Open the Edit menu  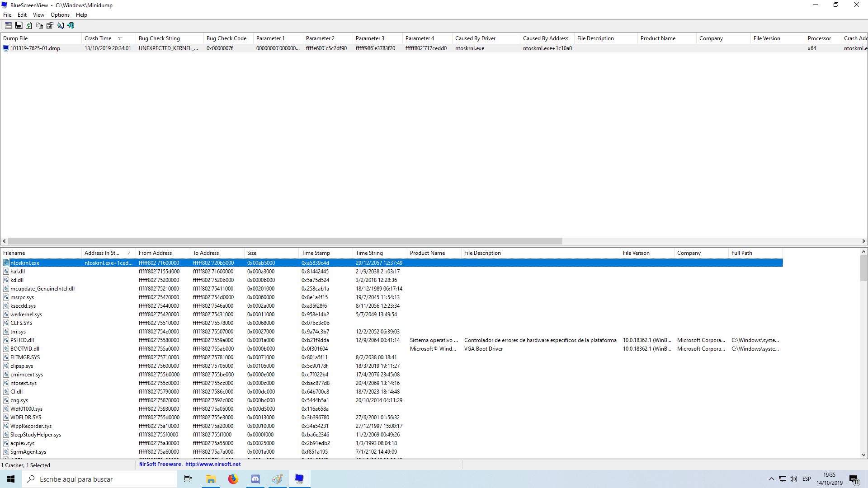click(22, 15)
